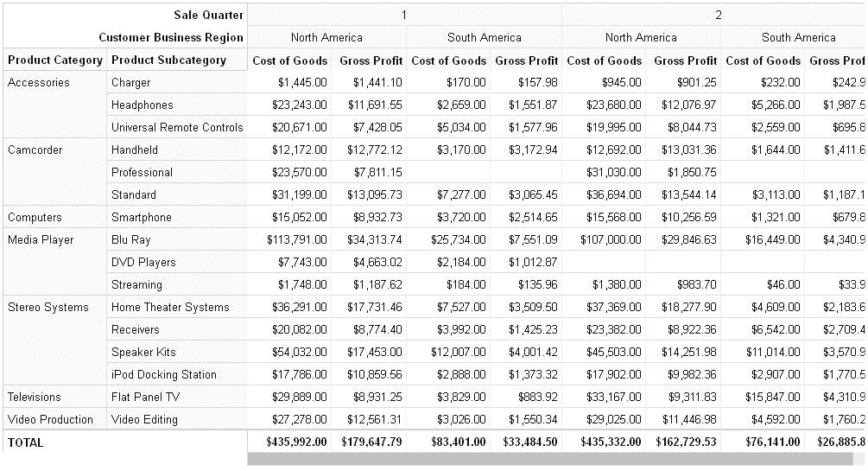Click the Universal Remote Controls subcategory
This screenshot has height=471, width=868.
coord(176,127)
